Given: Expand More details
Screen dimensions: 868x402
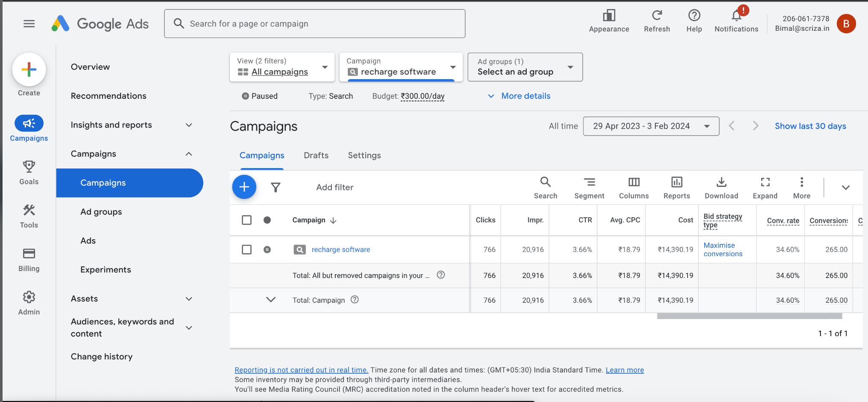Looking at the screenshot, I should coord(519,96).
